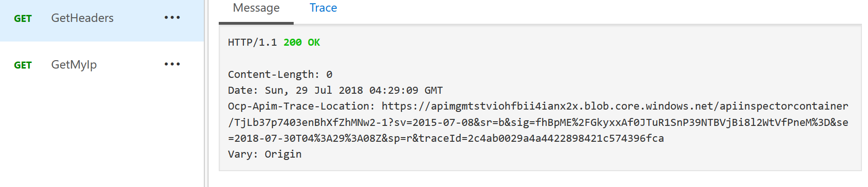868x187 pixels.
Task: Select the GetMyIp operation
Action: (74, 65)
